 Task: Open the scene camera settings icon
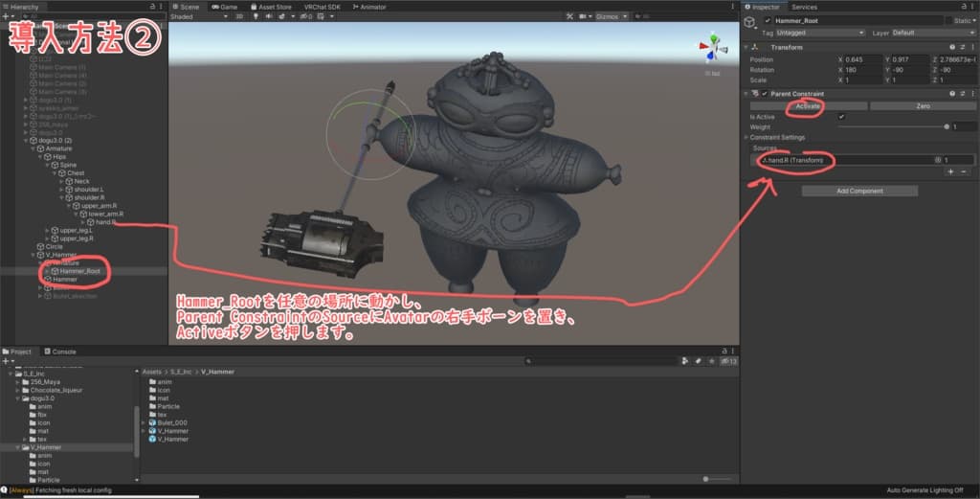pyautogui.click(x=583, y=16)
